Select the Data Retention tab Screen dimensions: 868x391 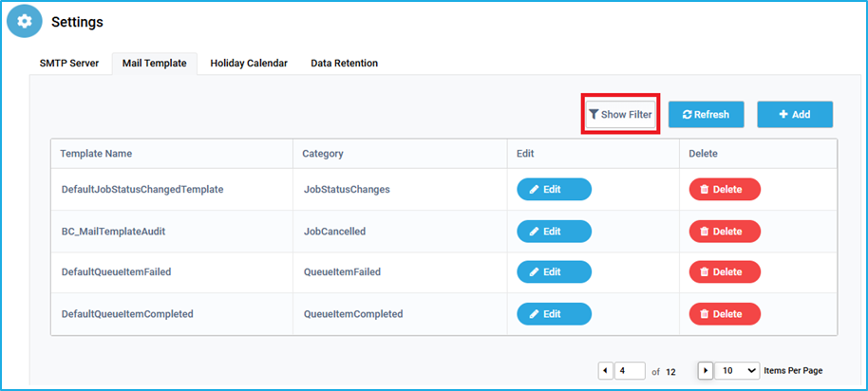pos(345,63)
